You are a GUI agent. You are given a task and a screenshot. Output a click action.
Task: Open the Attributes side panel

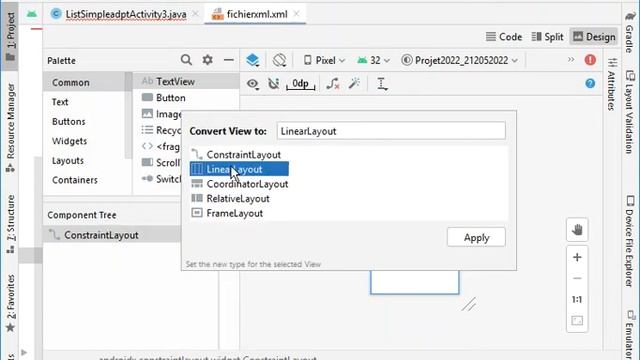611,84
